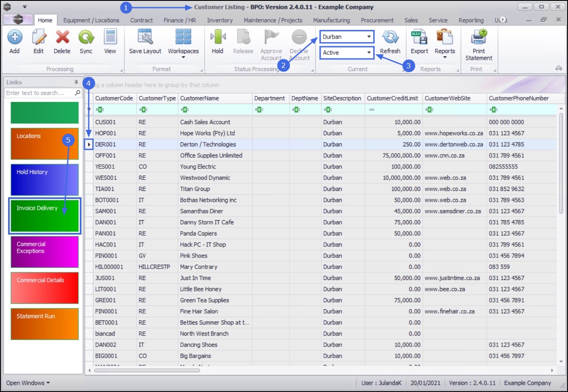Open the Active status dropdown
This screenshot has width=568, height=392.
[x=369, y=53]
